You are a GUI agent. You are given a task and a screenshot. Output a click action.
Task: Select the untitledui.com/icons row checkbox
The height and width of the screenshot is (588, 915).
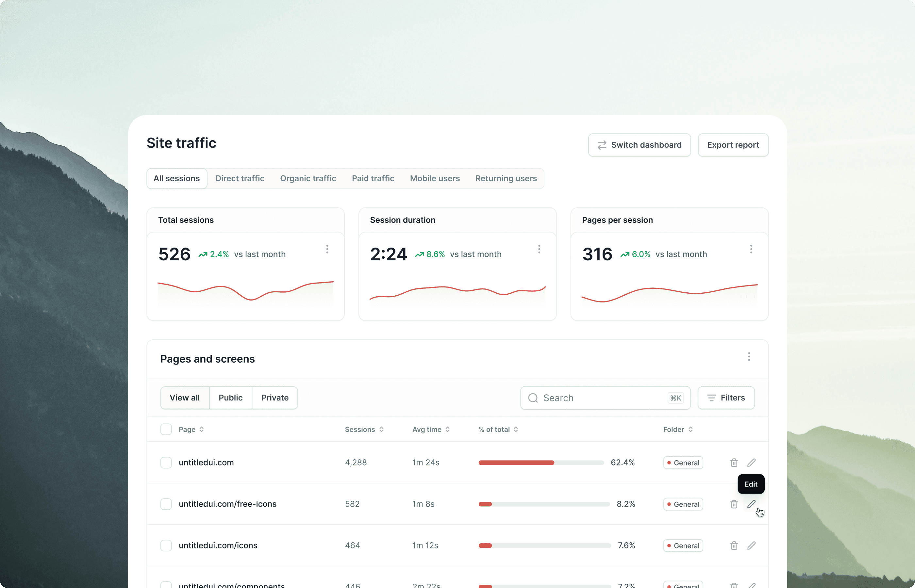point(166,545)
